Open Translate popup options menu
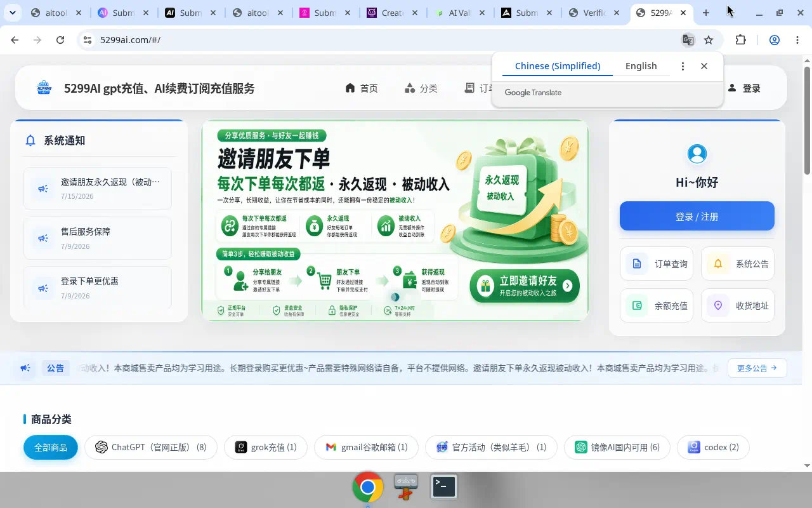This screenshot has width=812, height=508. click(x=683, y=66)
